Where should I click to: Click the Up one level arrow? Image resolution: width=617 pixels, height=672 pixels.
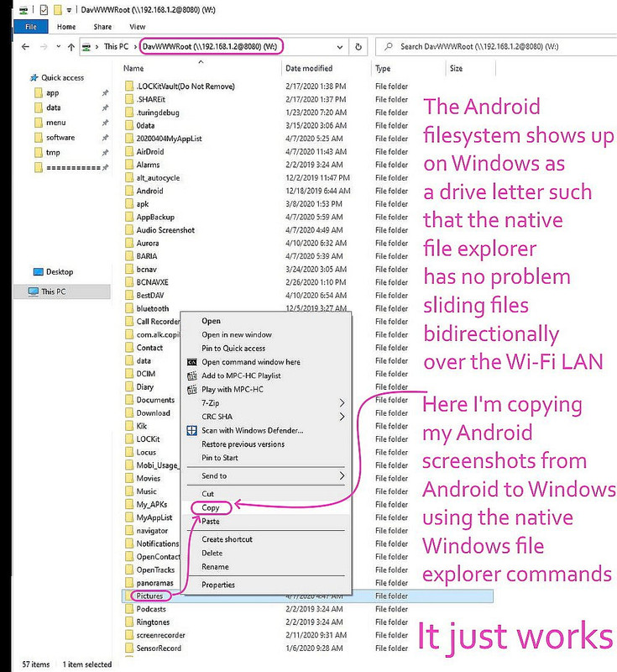(71, 47)
